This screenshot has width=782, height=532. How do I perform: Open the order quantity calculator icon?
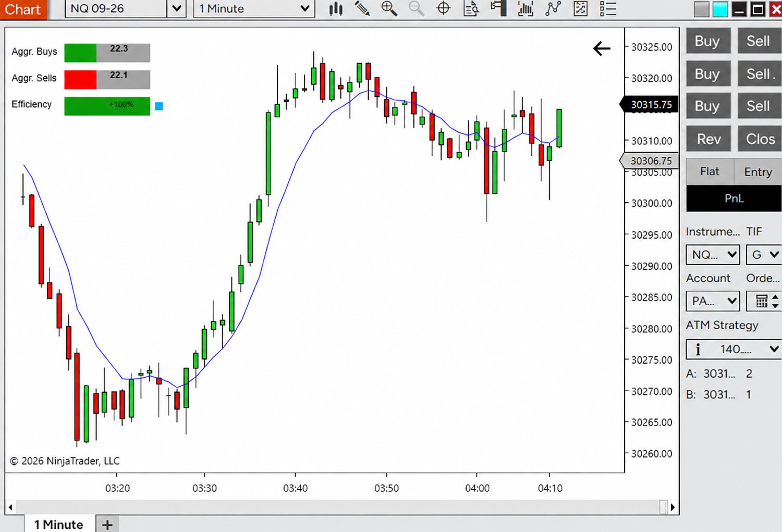762,301
